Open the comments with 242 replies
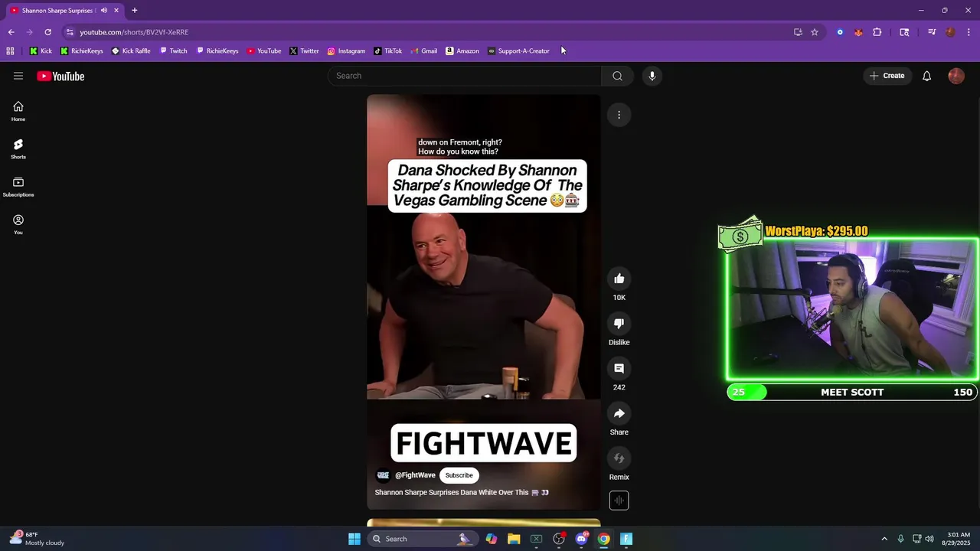 coord(619,369)
